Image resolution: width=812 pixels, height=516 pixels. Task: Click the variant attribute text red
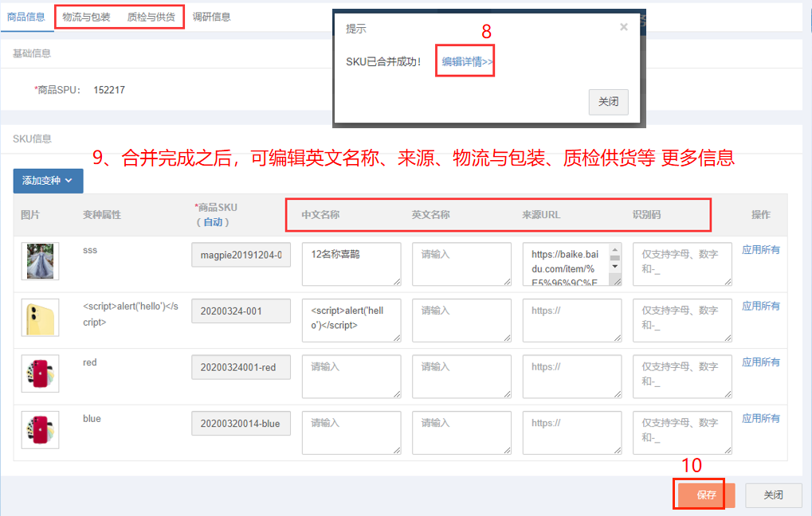pos(89,362)
